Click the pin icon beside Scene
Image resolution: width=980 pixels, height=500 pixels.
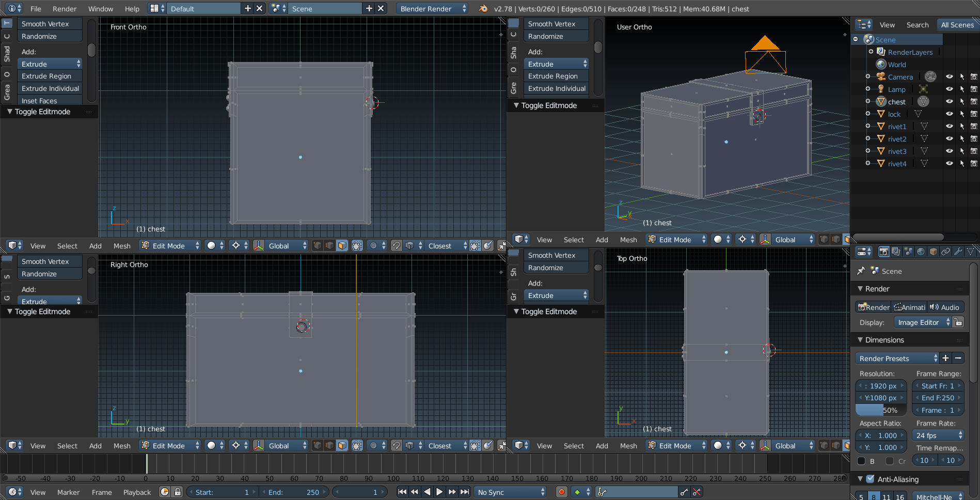tap(861, 271)
